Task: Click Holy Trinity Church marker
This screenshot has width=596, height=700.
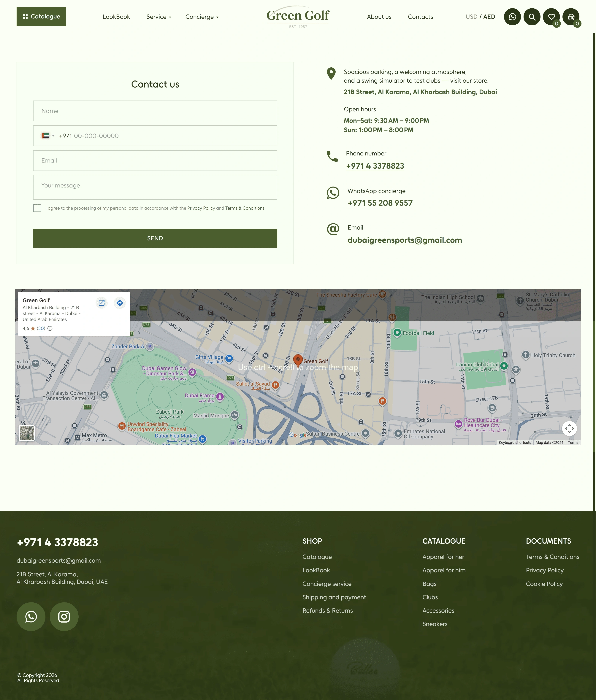Action: tap(526, 354)
